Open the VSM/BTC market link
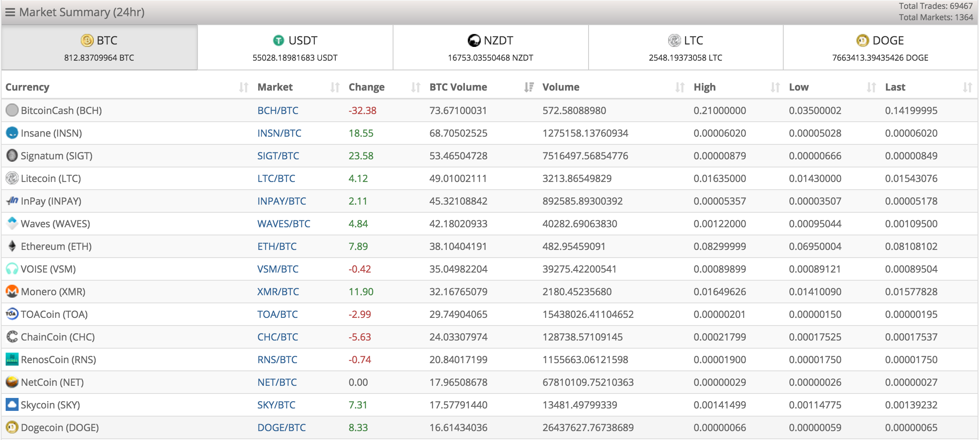 click(x=278, y=269)
